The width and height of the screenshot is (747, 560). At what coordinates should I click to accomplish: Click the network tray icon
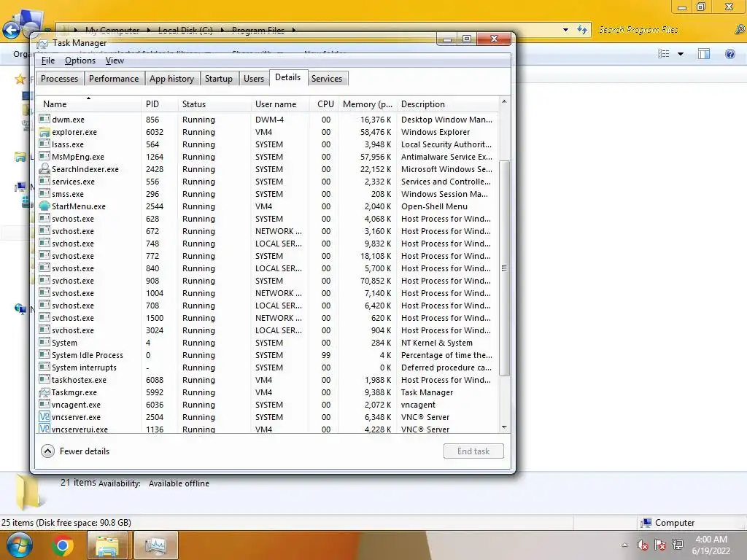677,545
